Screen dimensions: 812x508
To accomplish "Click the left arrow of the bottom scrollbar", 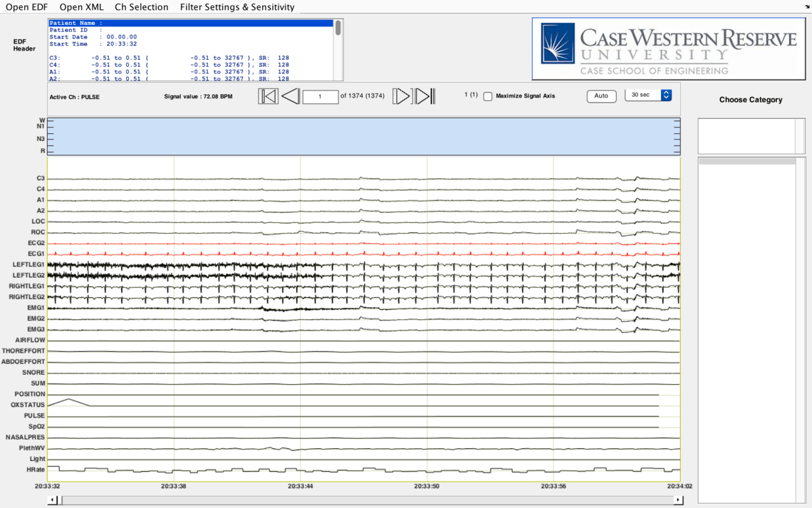I will [51, 499].
